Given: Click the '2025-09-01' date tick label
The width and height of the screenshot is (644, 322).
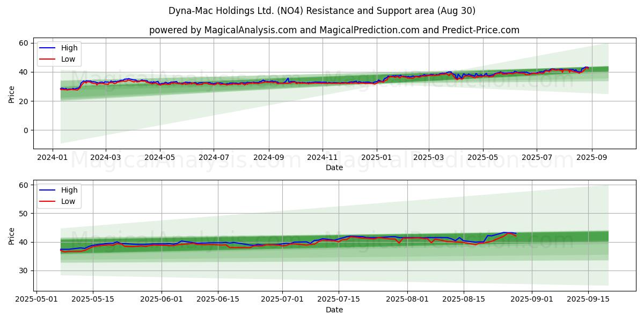Looking at the screenshot, I should 532,299.
